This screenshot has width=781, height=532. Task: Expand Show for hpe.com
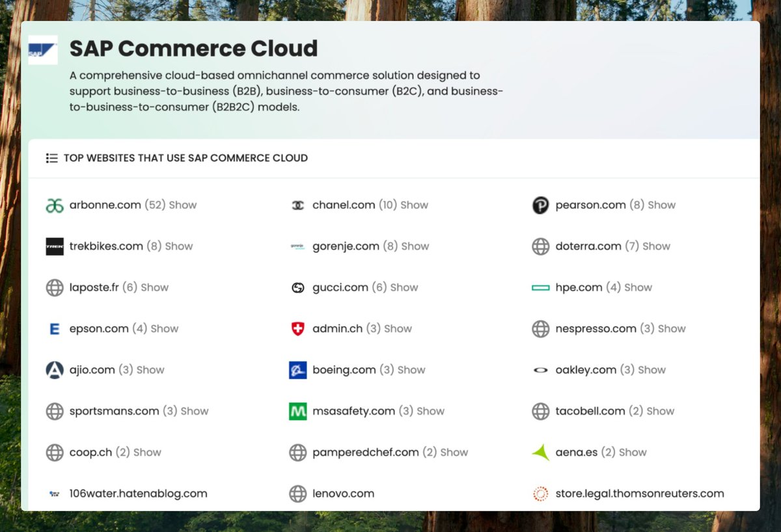tap(638, 287)
